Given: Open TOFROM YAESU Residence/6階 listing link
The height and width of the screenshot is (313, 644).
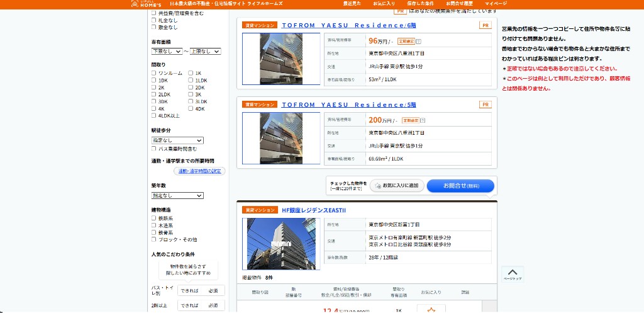Looking at the screenshot, I should [348, 25].
